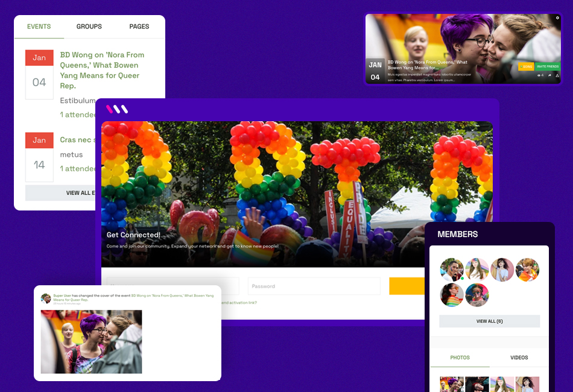Click the Jan 04 date box in the events list

[x=39, y=75]
